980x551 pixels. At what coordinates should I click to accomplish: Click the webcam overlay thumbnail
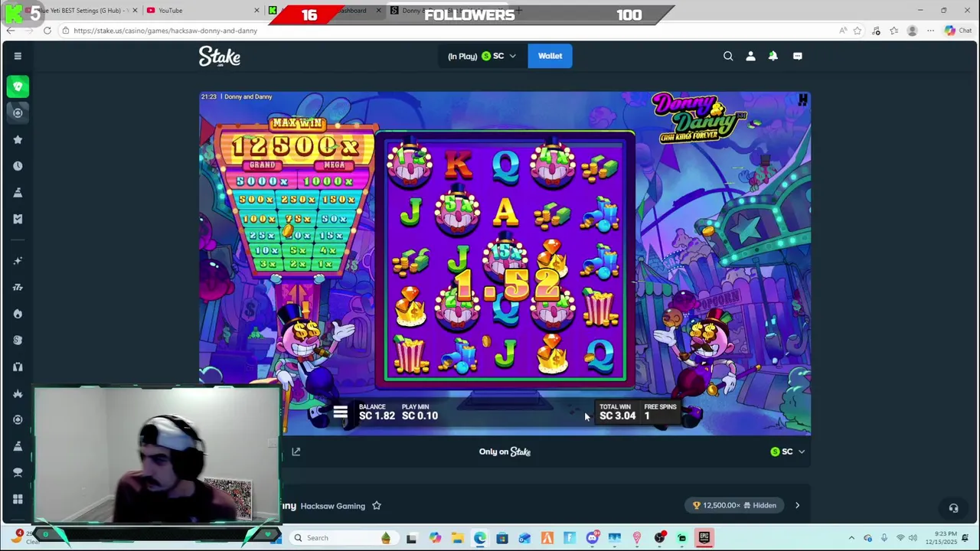click(156, 455)
